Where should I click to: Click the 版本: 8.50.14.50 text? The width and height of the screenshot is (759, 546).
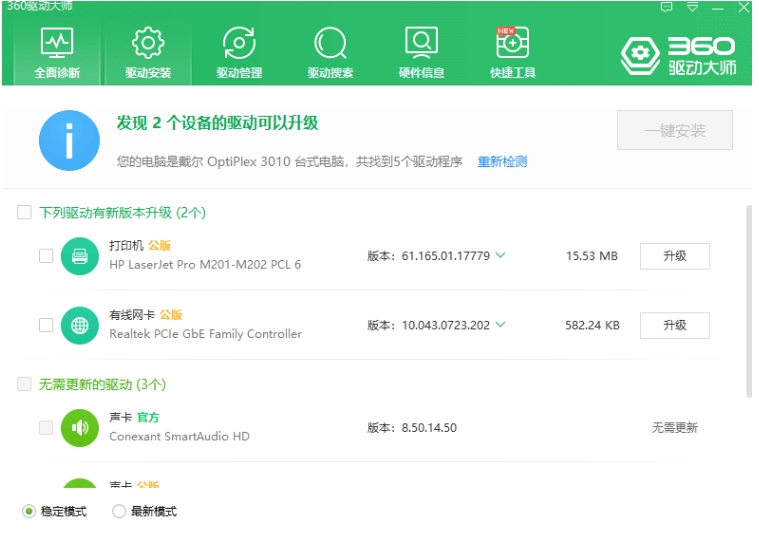(412, 428)
